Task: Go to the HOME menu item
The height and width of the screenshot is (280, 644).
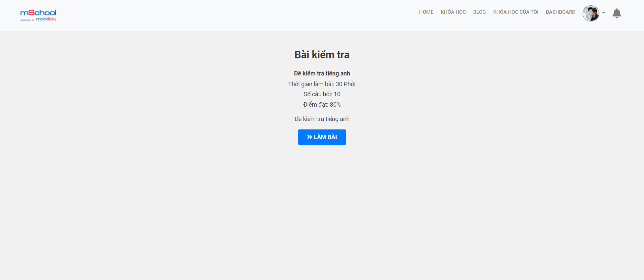Action: (x=426, y=12)
